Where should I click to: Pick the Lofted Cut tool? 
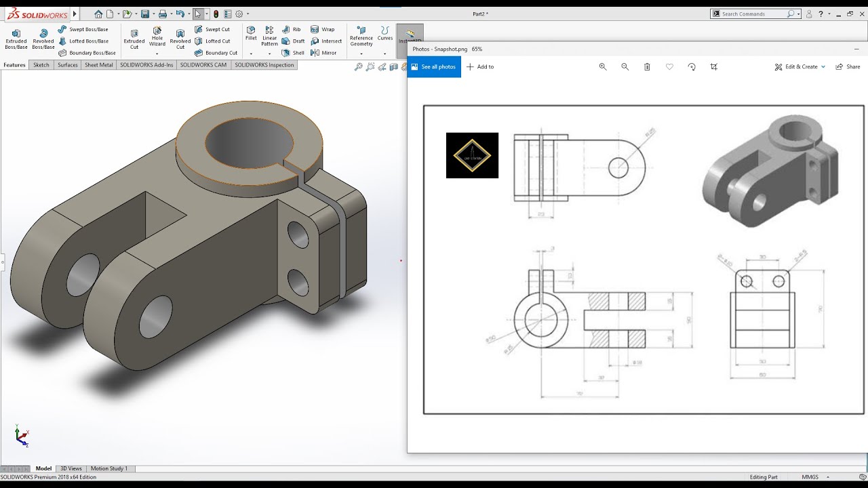click(x=212, y=41)
